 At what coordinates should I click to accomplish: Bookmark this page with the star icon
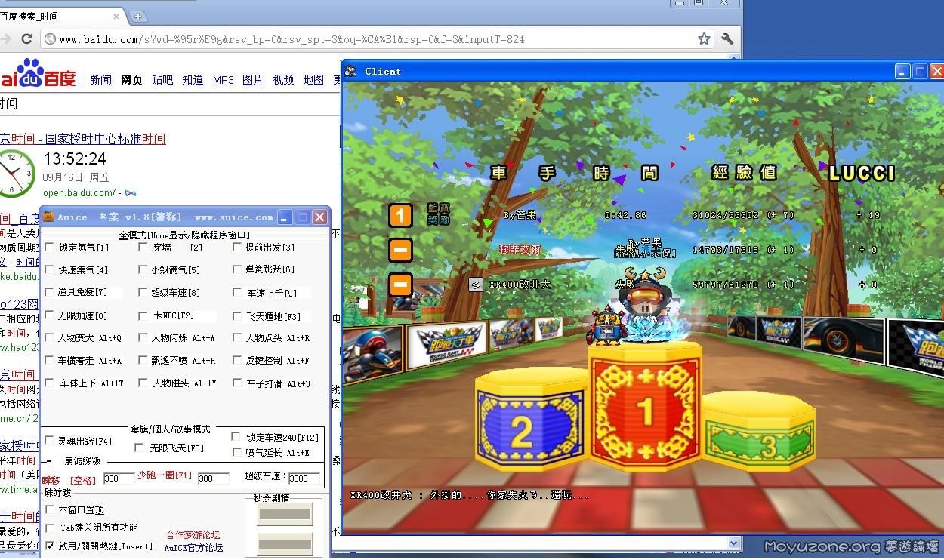704,38
